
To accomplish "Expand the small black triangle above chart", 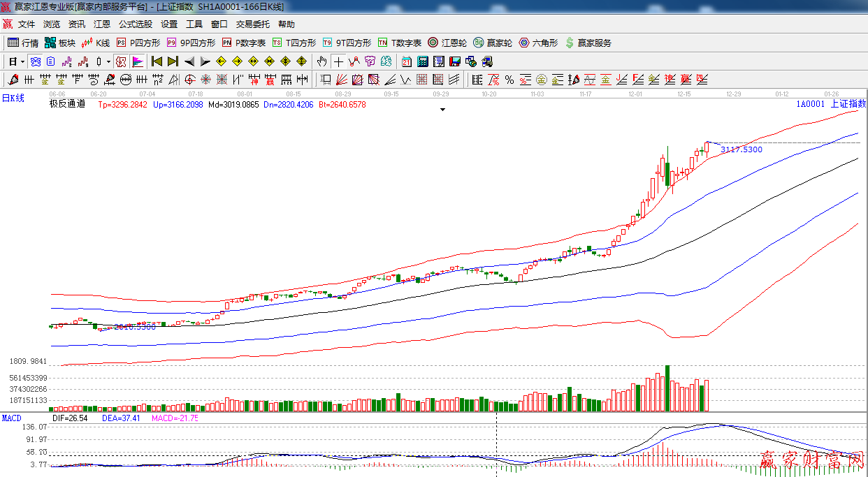I will [442, 110].
